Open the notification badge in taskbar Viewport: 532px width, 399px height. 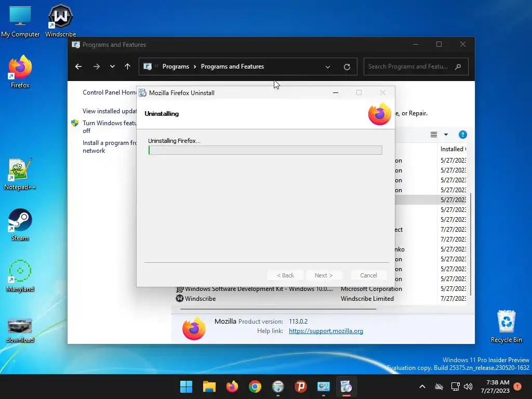coord(517,387)
